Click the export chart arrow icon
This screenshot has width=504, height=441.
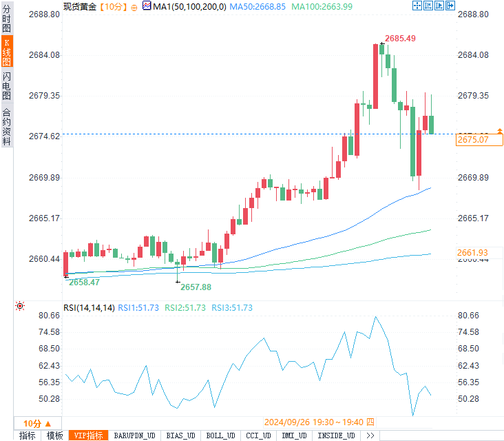(x=450, y=6)
